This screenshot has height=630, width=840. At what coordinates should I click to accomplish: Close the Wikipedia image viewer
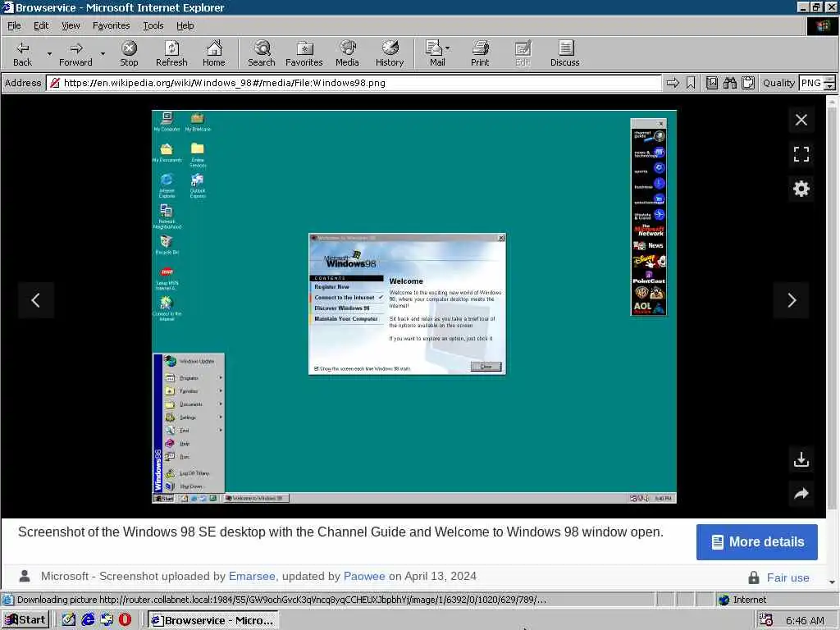tap(801, 120)
